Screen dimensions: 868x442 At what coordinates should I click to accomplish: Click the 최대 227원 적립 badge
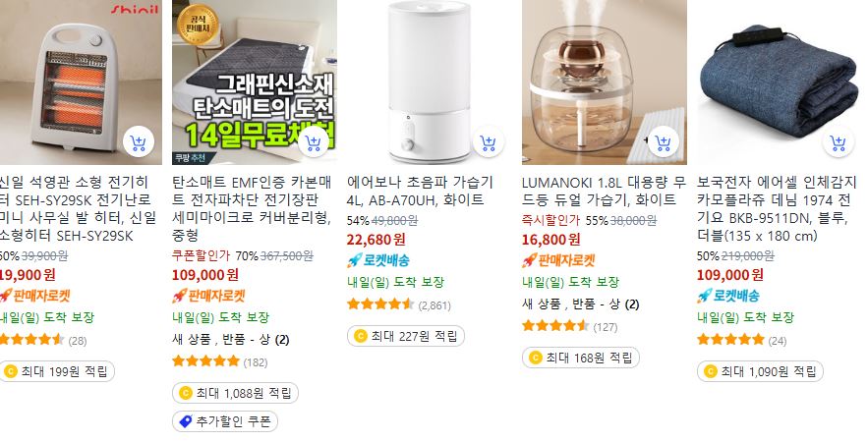(x=406, y=336)
